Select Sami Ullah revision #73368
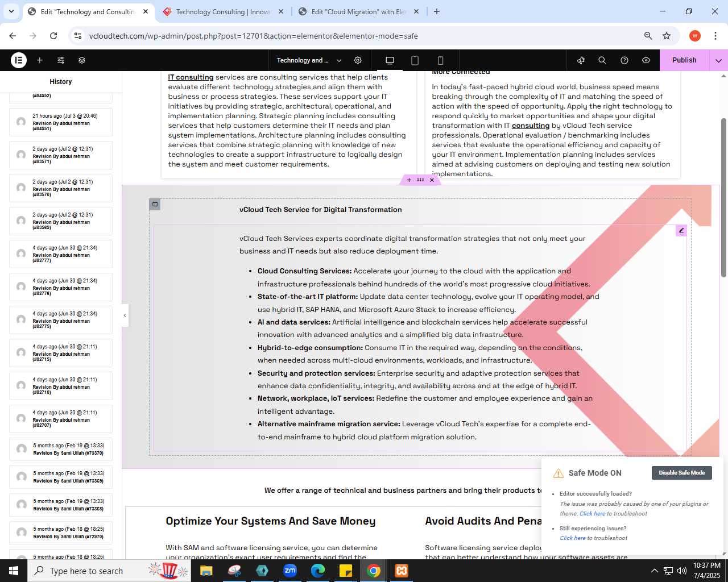 coord(61,505)
